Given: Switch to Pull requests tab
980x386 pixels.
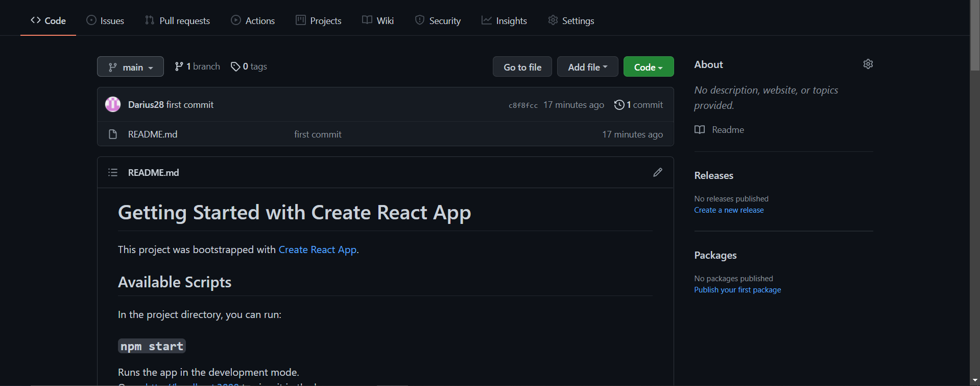Looking at the screenshot, I should (x=177, y=20).
